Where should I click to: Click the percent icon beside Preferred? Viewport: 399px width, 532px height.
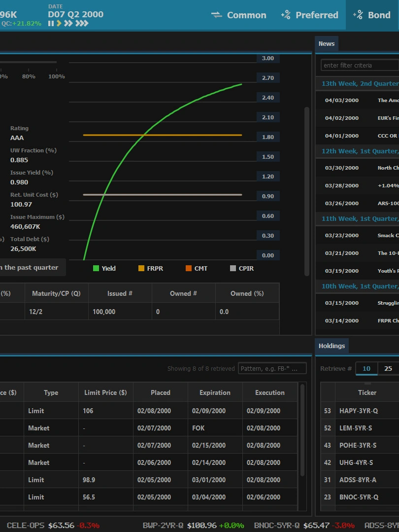click(286, 15)
